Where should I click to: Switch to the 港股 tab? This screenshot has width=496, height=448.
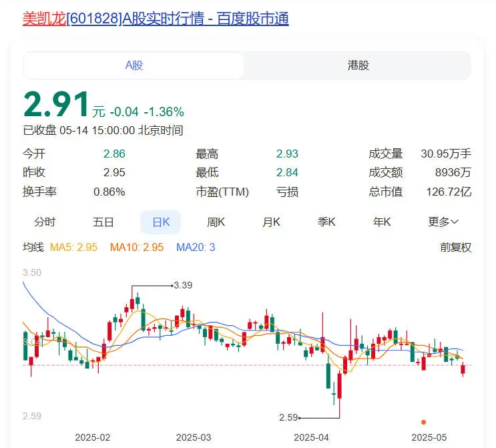(358, 65)
